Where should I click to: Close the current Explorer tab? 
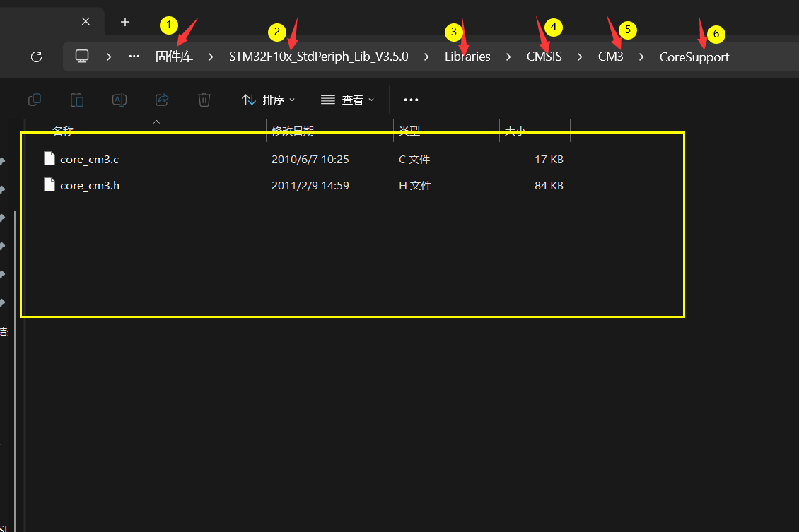(x=86, y=21)
